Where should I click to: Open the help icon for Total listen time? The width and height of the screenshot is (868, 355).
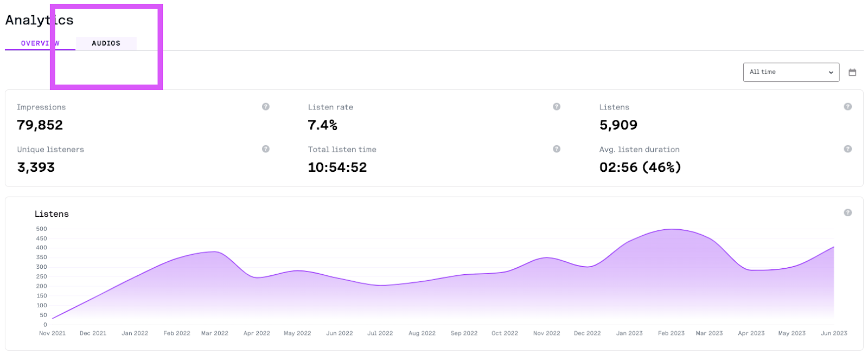click(x=557, y=149)
